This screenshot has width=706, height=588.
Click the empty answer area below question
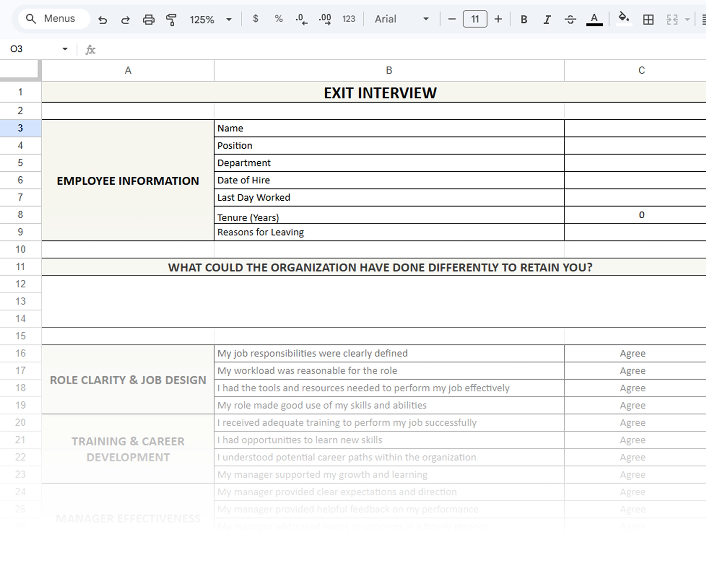tap(374, 301)
